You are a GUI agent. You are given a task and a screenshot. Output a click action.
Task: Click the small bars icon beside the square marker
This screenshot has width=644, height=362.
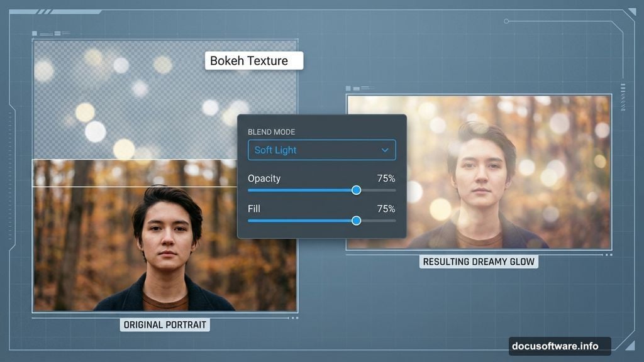point(57,33)
